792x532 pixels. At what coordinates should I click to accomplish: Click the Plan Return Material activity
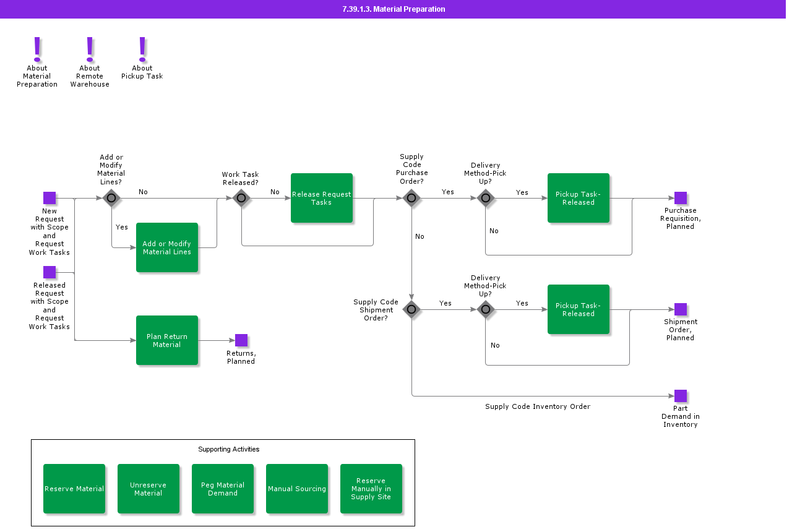click(167, 340)
